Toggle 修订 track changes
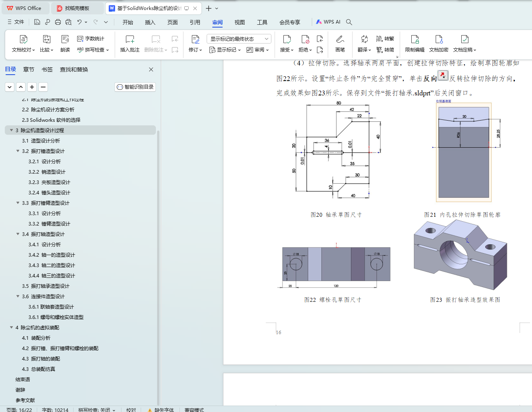 [195, 44]
